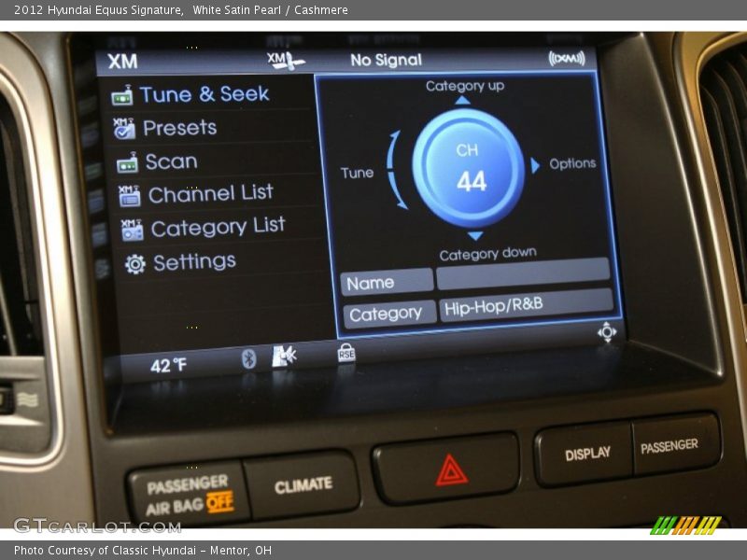Tap the XM satellite icon in header

[x=285, y=61]
